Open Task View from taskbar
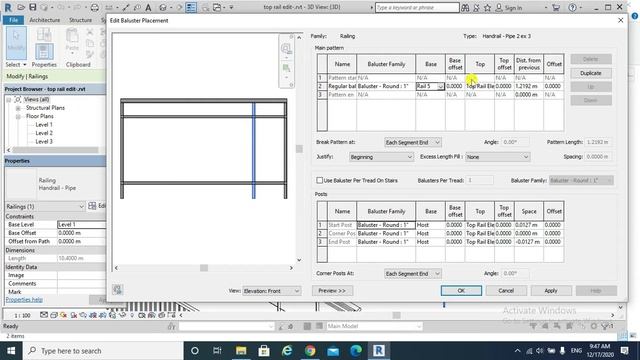This screenshot has width=640, height=360. click(x=217, y=351)
